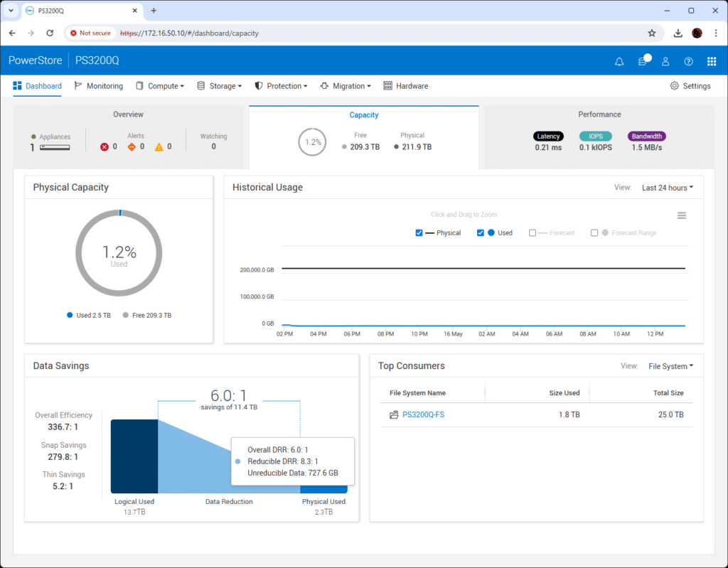Click the 25.0 TB total size cell

pos(671,414)
